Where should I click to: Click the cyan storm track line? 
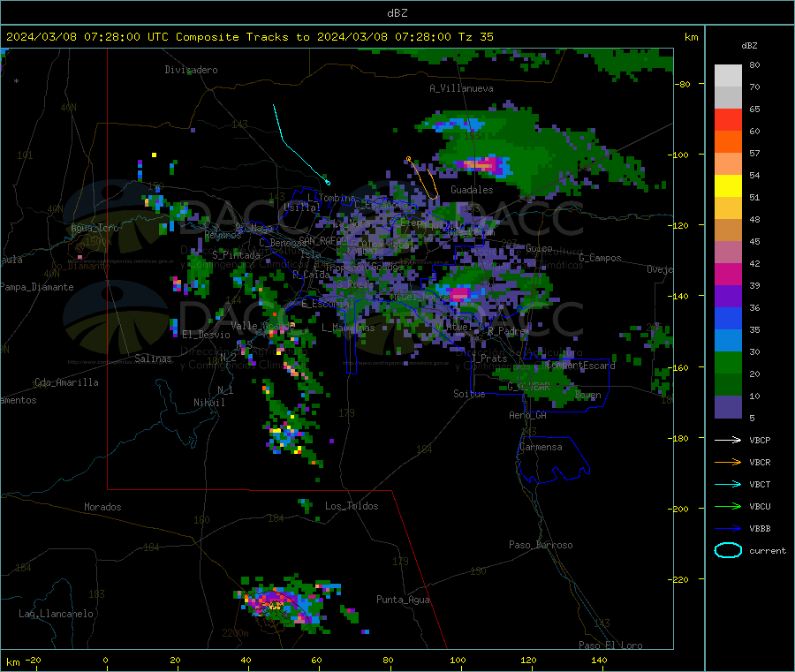point(301,145)
